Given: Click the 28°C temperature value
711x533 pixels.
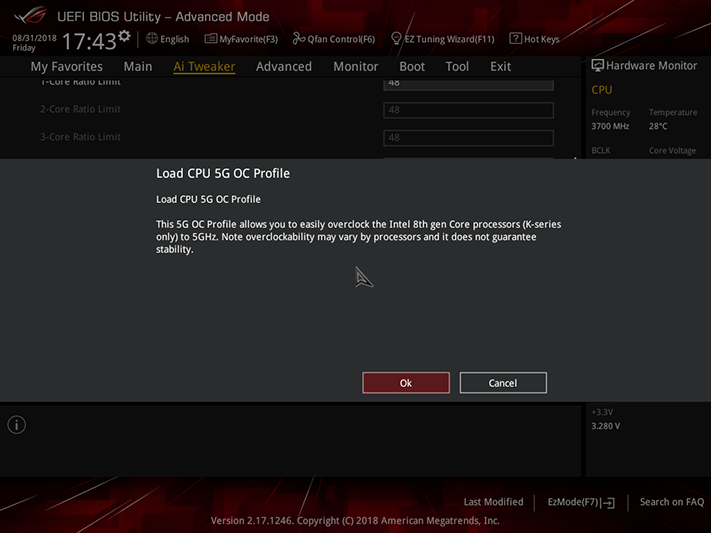Looking at the screenshot, I should [x=658, y=127].
